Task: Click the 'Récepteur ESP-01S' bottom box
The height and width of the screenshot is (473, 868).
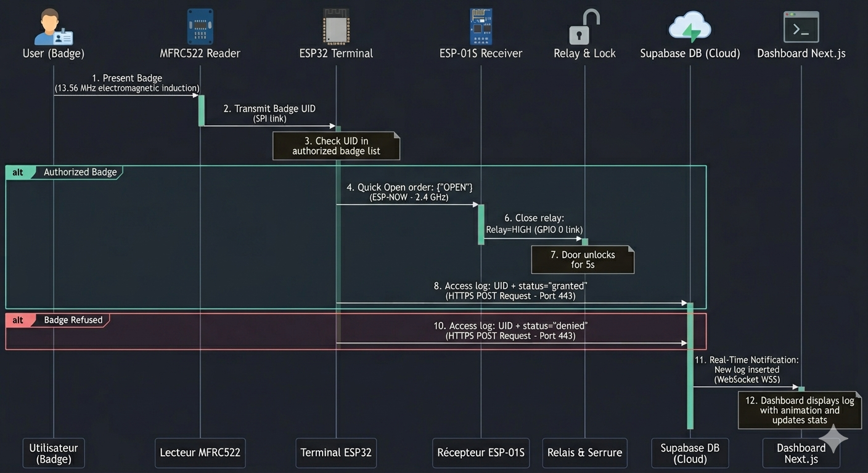Action: 481,453
